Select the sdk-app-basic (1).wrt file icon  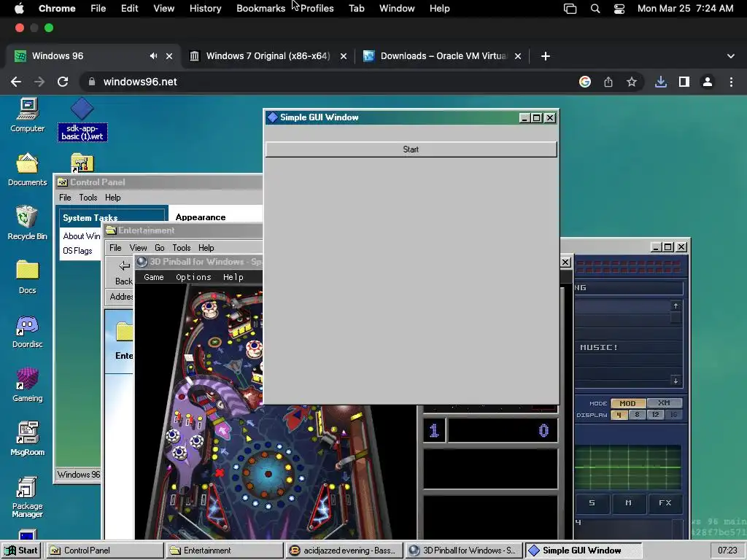(82, 120)
